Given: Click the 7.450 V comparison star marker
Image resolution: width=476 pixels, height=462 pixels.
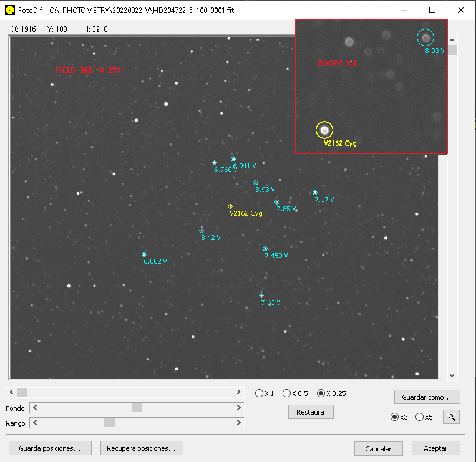Looking at the screenshot, I should point(265,249).
